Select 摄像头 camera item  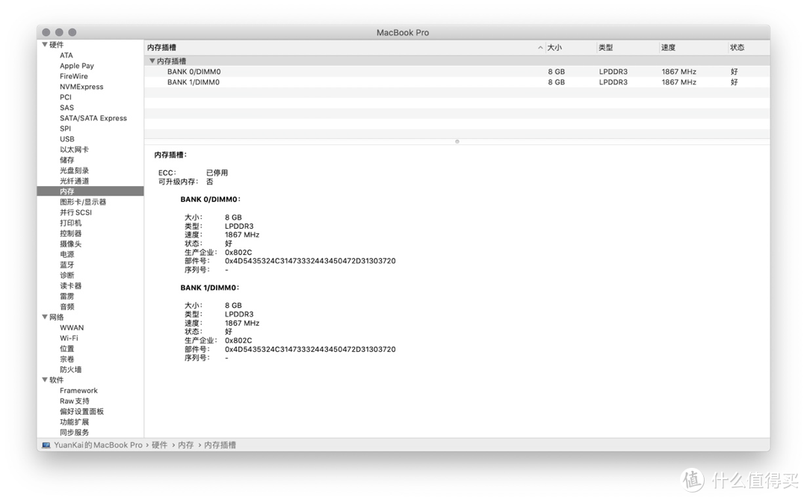71,244
